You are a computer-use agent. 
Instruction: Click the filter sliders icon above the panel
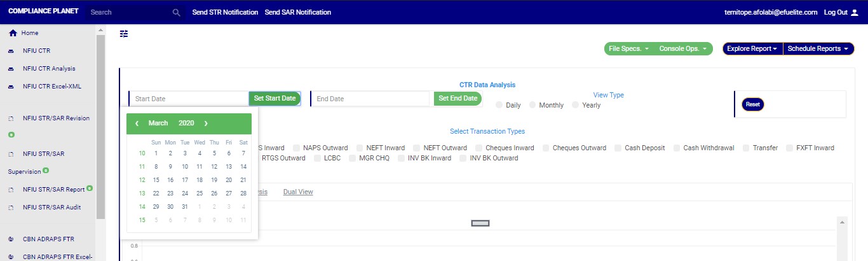(124, 34)
